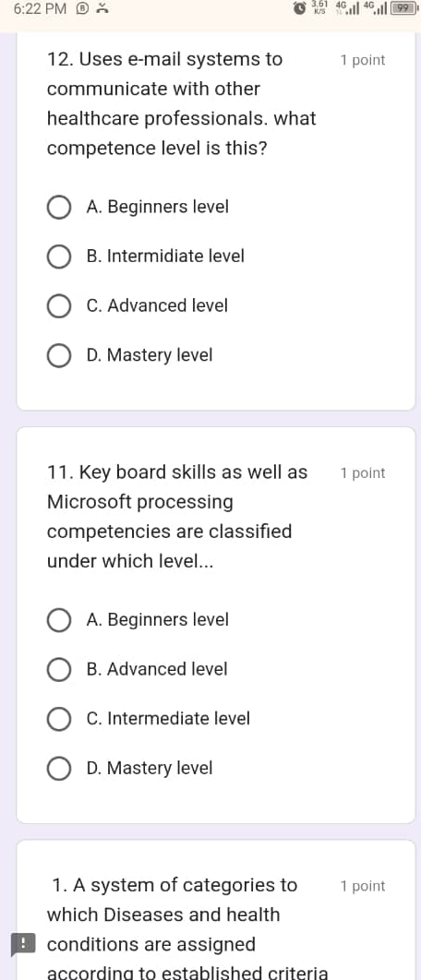Tap question 12 text about e-mail systems
The height and width of the screenshot is (980, 421).
tap(182, 103)
